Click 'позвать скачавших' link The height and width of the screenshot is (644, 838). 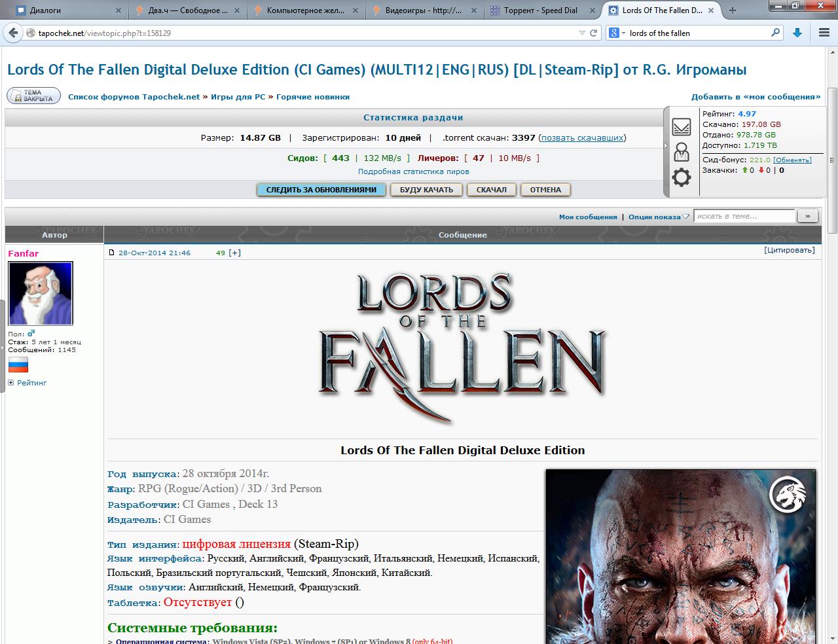[582, 138]
